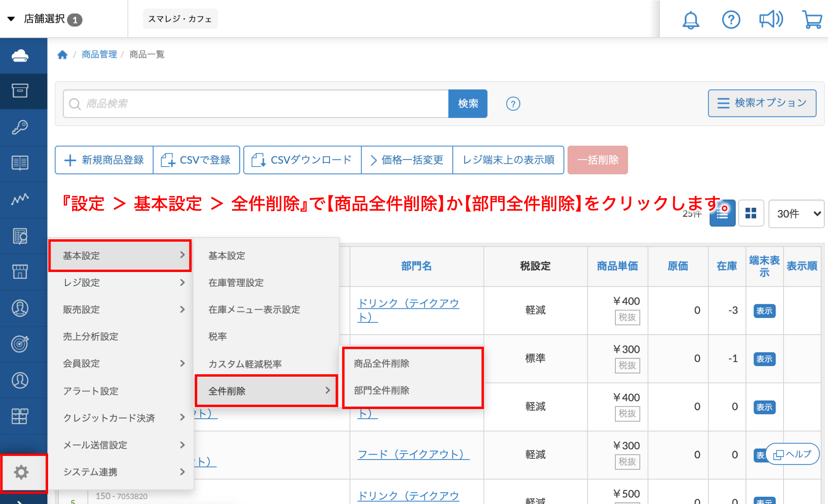Open the key icon in sidebar
Viewport: 828px width, 504px height.
click(x=20, y=127)
